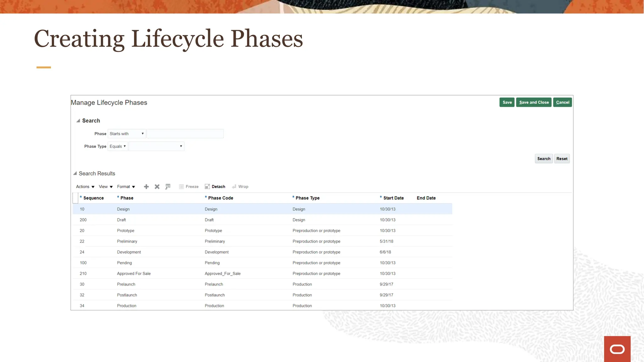Image resolution: width=644 pixels, height=362 pixels.
Task: Click the sequence 210 cell
Action: click(83, 273)
